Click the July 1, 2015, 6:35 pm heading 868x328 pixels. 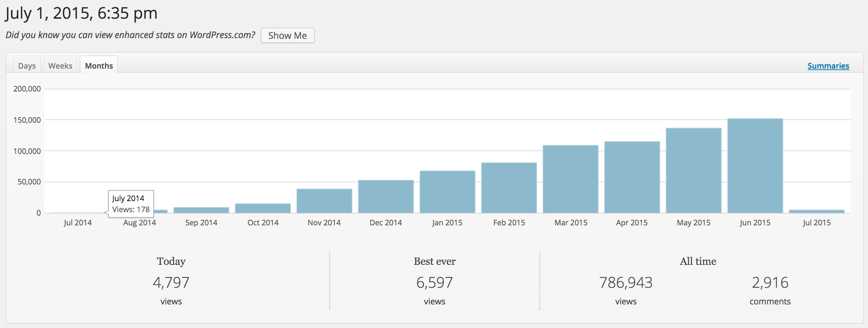81,14
